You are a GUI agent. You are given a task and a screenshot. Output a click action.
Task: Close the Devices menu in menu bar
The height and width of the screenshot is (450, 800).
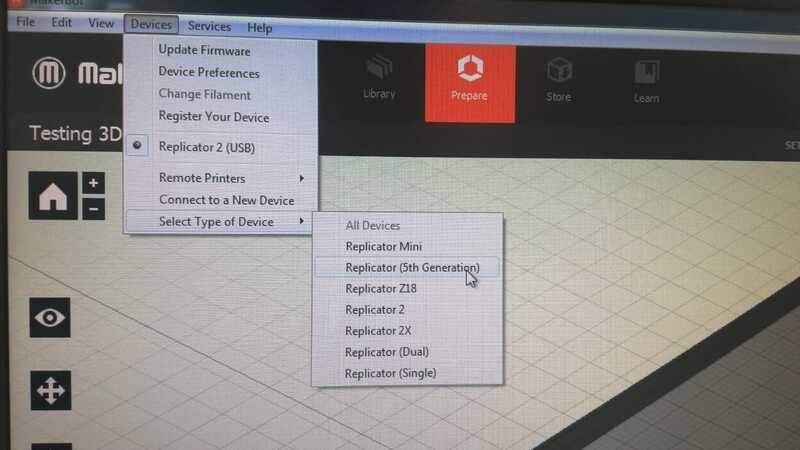151,24
